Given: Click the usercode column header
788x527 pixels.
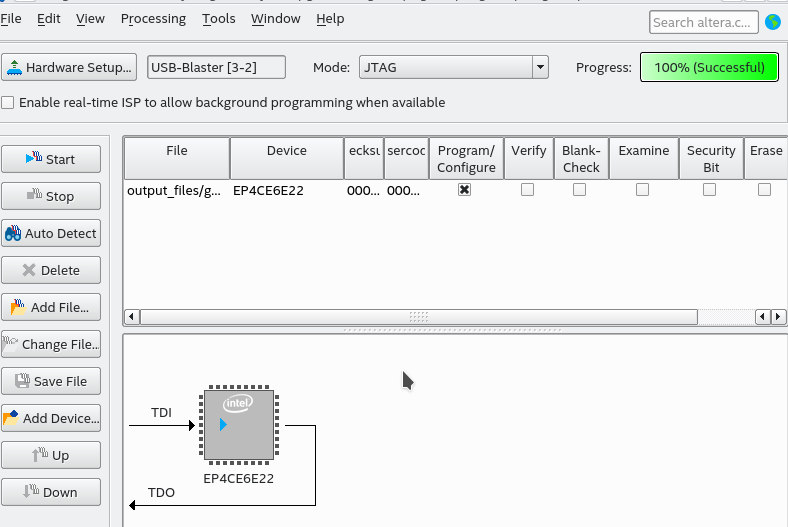Looking at the screenshot, I should pos(406,158).
